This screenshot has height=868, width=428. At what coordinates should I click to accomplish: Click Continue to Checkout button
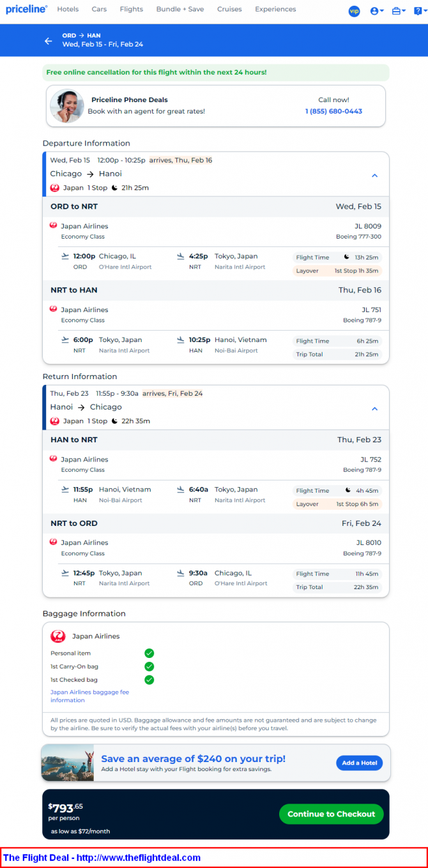[x=332, y=814]
